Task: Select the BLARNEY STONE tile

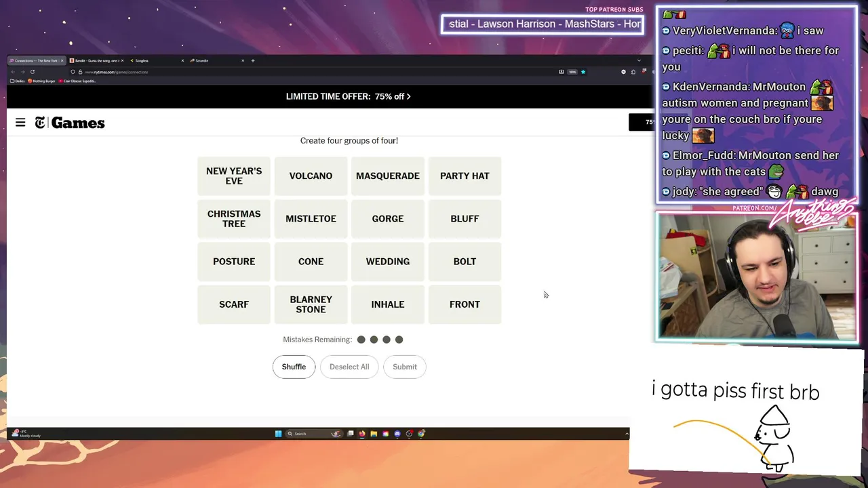Action: [x=311, y=304]
